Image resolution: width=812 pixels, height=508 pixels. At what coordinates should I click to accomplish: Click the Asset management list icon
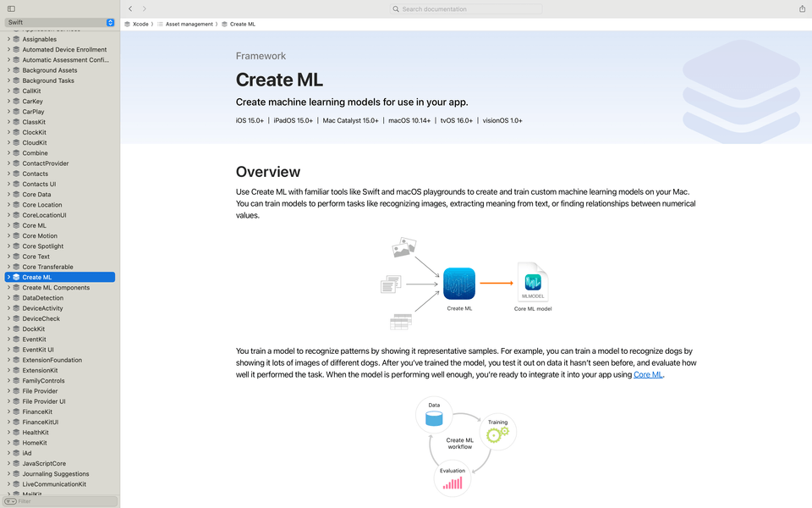[160, 25]
